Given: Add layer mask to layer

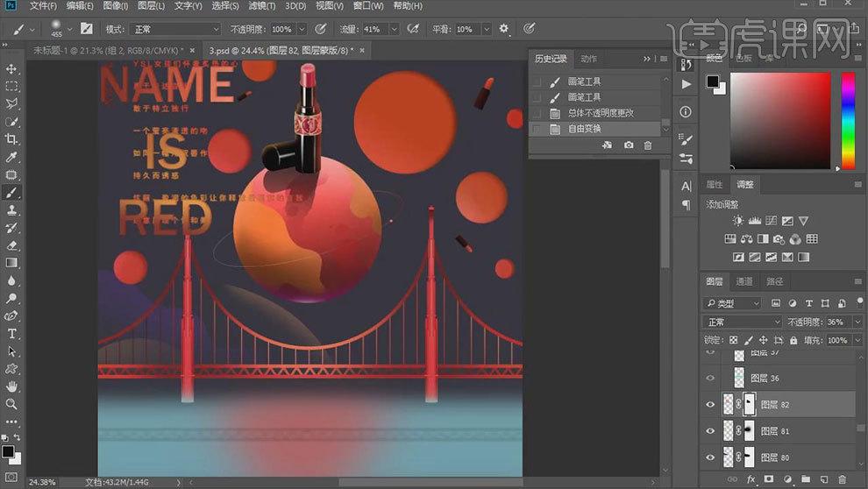Looking at the screenshot, I should pos(768,479).
